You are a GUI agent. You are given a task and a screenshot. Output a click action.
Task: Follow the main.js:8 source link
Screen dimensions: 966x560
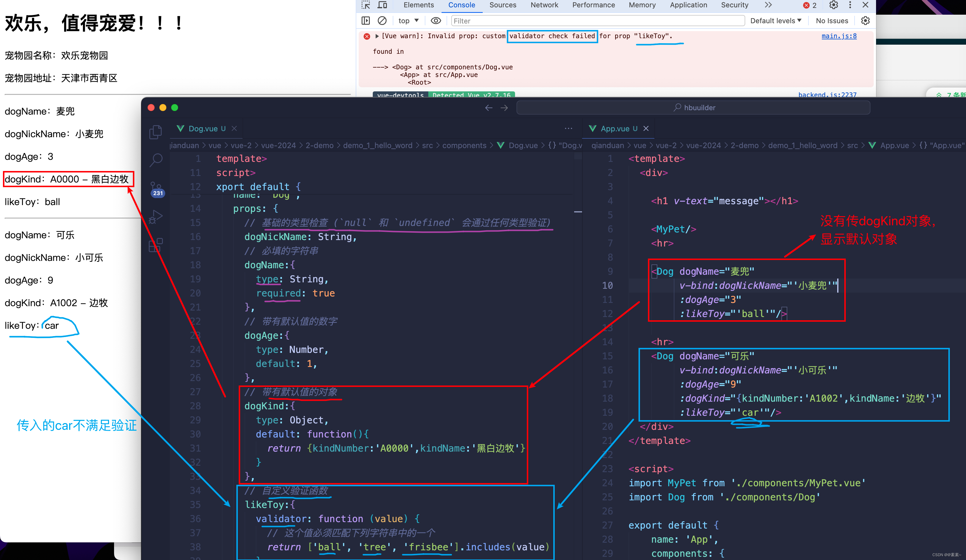pyautogui.click(x=839, y=36)
